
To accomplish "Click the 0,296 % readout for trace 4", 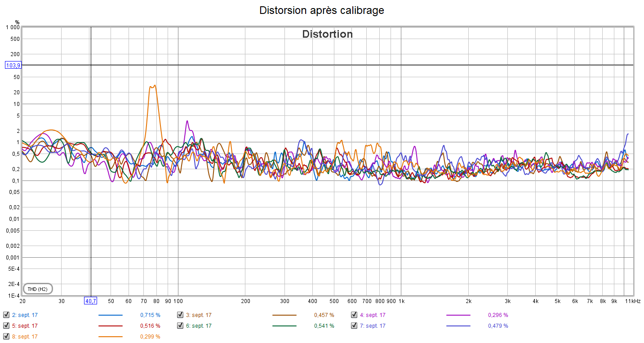I will pyautogui.click(x=498, y=315).
